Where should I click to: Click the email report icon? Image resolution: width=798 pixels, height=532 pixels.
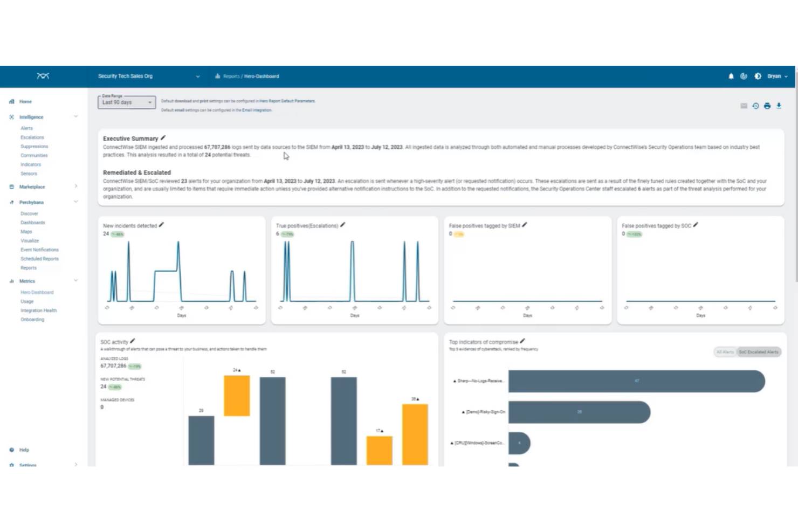point(744,106)
